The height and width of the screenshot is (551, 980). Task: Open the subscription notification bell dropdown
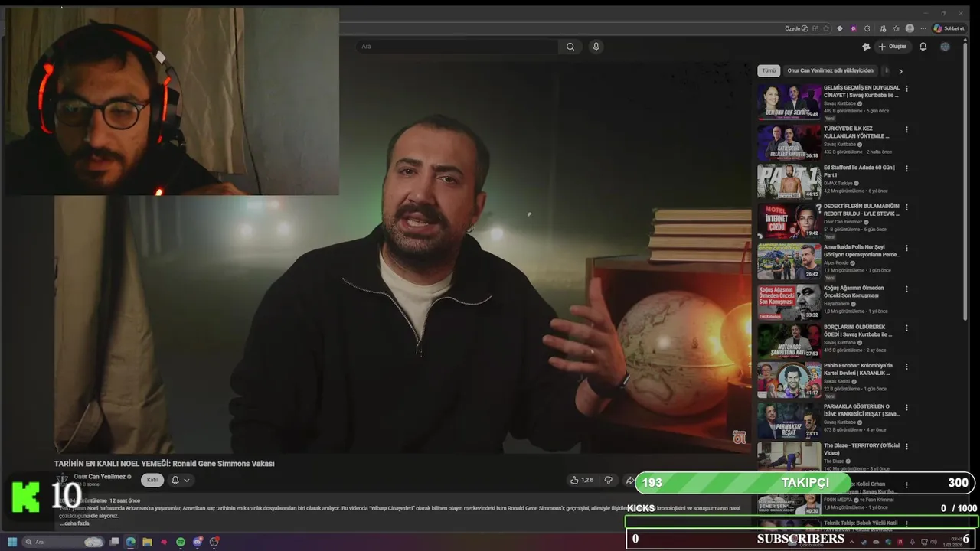coord(181,480)
